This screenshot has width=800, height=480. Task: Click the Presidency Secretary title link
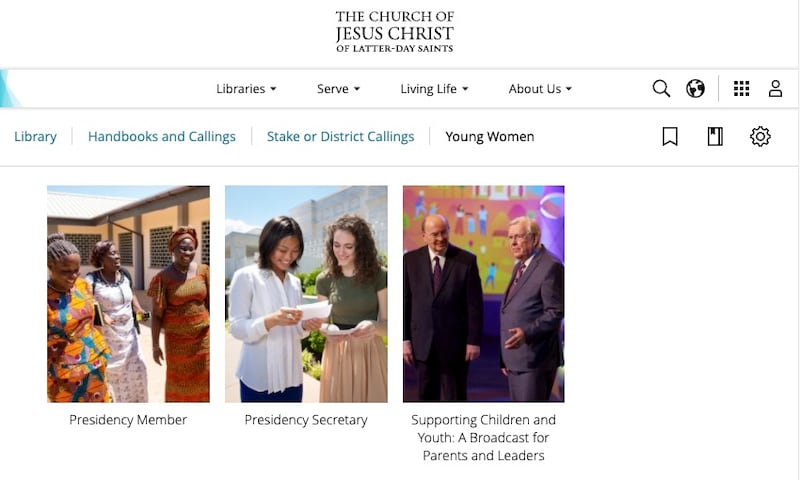point(306,420)
